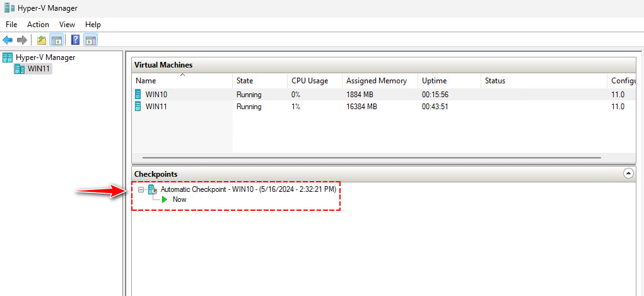
Task: Click the Checkpoints panel heading
Action: [156, 174]
